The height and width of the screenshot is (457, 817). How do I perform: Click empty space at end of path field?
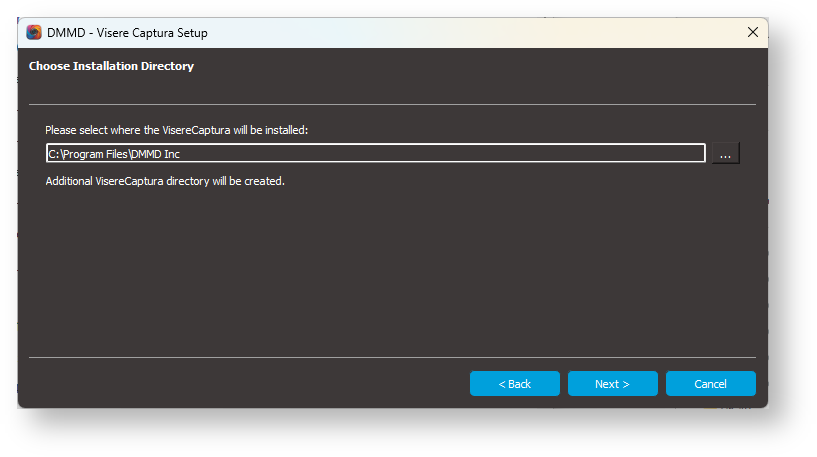(x=500, y=154)
